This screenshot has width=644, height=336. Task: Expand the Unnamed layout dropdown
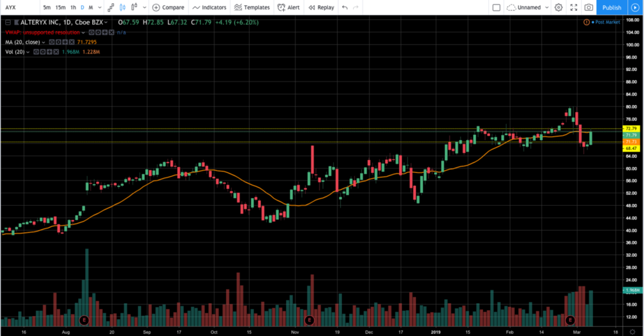[546, 8]
